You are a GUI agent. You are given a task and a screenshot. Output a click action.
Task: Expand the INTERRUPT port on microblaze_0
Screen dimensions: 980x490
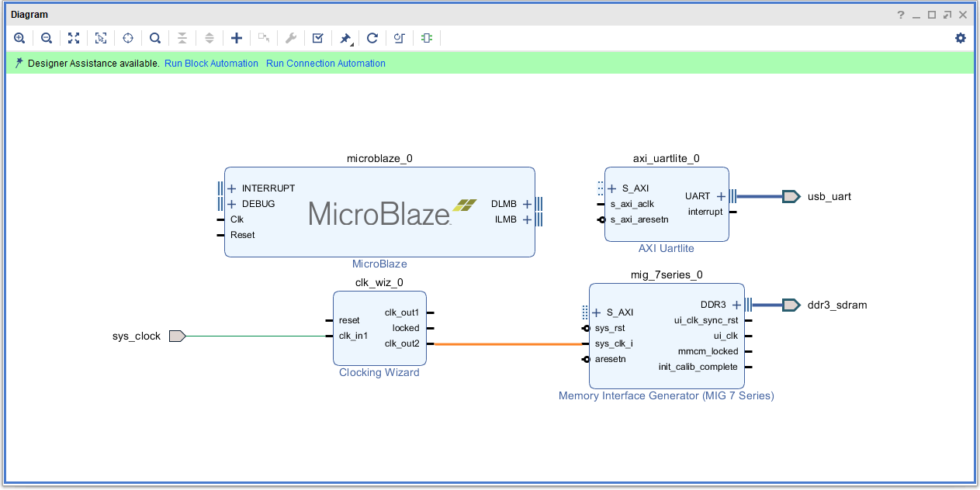click(x=231, y=188)
